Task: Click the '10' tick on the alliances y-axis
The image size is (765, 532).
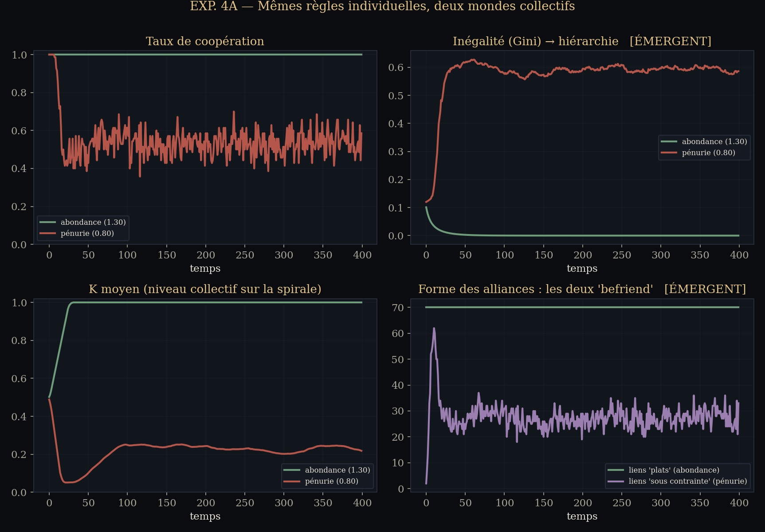Action: click(398, 463)
